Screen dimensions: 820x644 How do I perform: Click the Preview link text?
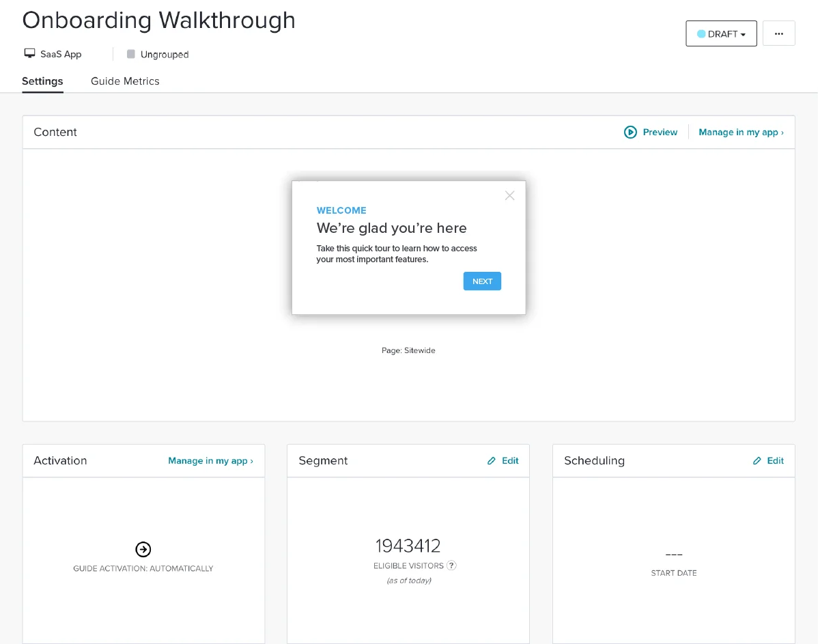660,132
